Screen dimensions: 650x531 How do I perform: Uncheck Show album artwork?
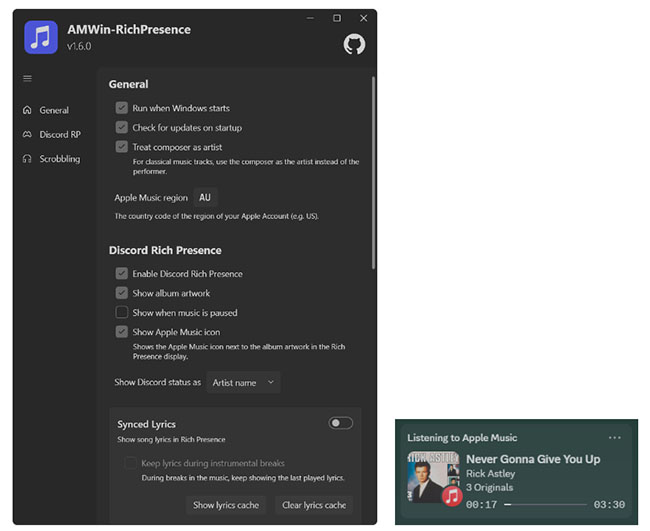click(x=121, y=293)
